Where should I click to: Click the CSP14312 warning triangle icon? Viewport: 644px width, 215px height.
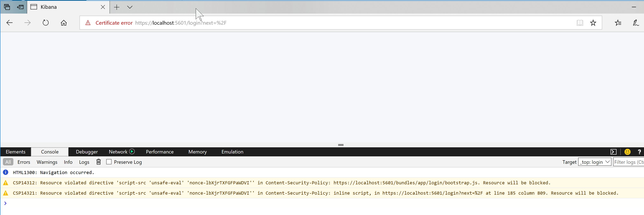click(x=6, y=183)
